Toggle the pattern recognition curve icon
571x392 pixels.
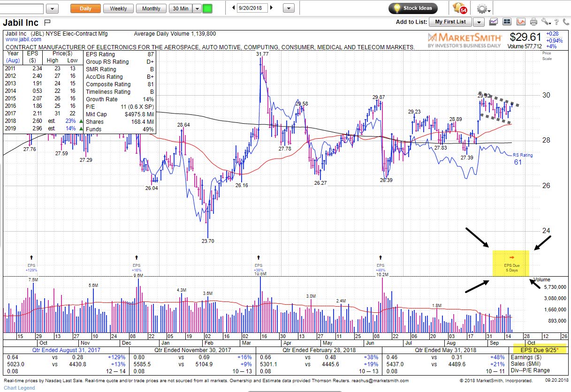coord(520,22)
